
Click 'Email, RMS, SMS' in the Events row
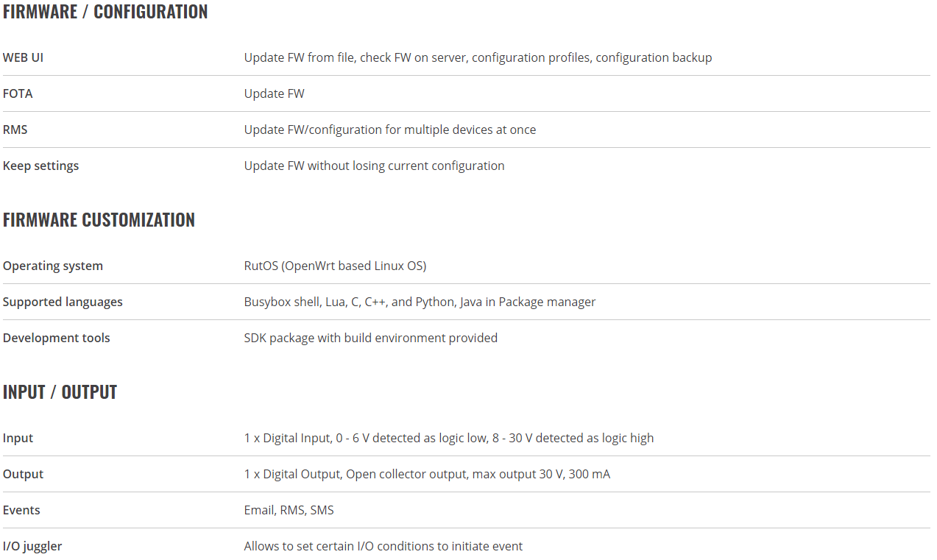tap(289, 510)
